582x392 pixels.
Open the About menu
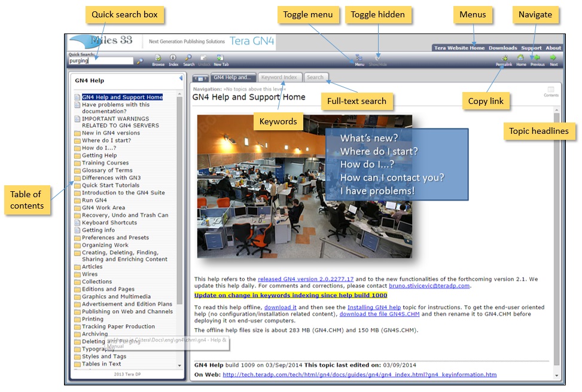pos(553,48)
